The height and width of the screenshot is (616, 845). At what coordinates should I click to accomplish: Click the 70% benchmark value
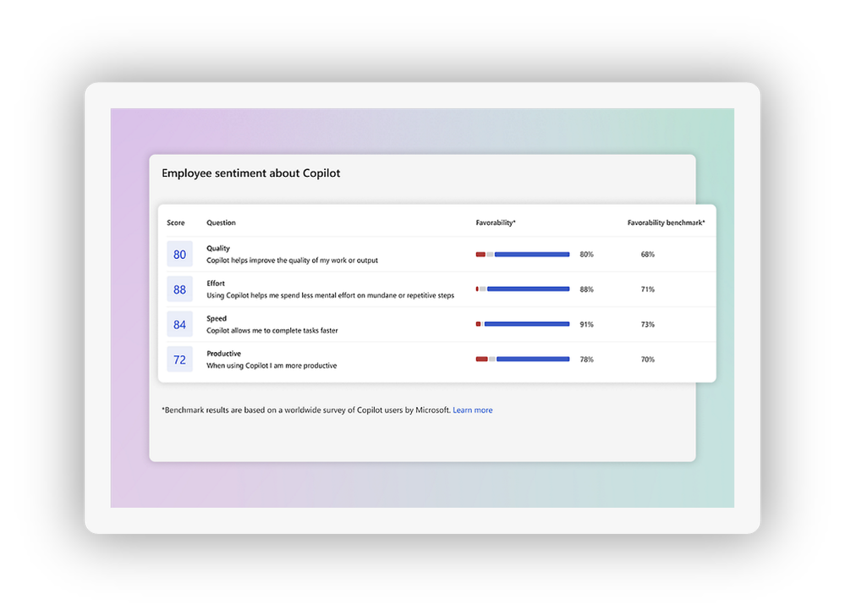[647, 360]
